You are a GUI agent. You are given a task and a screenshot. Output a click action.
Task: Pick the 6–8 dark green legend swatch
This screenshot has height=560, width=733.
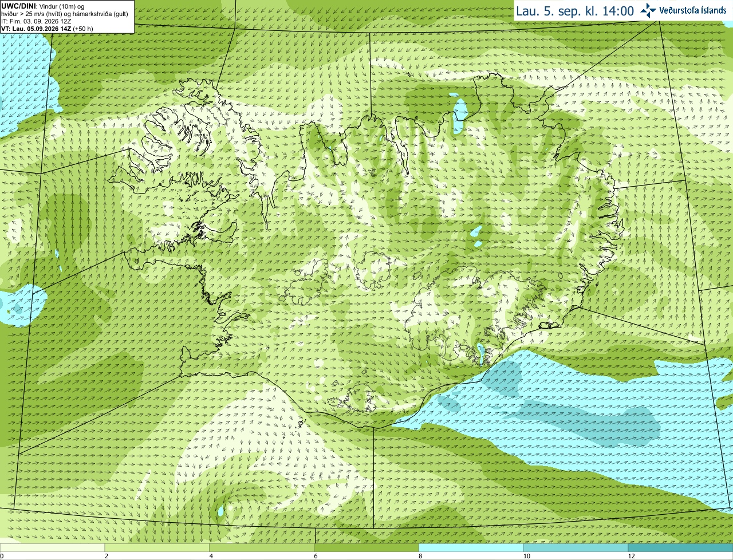coord(366,547)
